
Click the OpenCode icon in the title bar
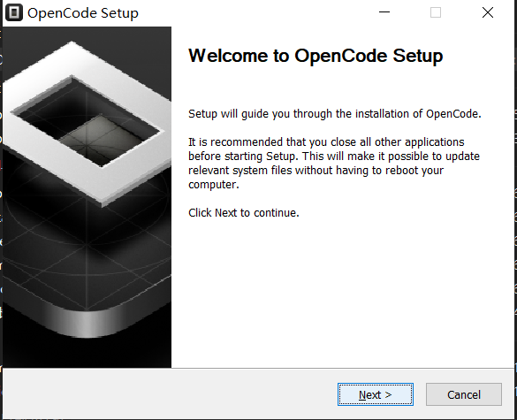pos(14,13)
